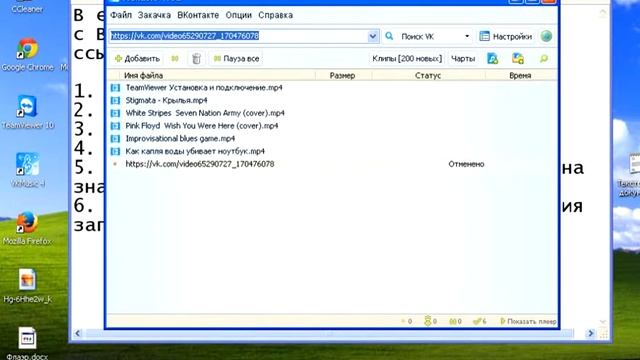Screen dimensions: 640x360
Task: Open the Закачка menu
Action: point(154,15)
